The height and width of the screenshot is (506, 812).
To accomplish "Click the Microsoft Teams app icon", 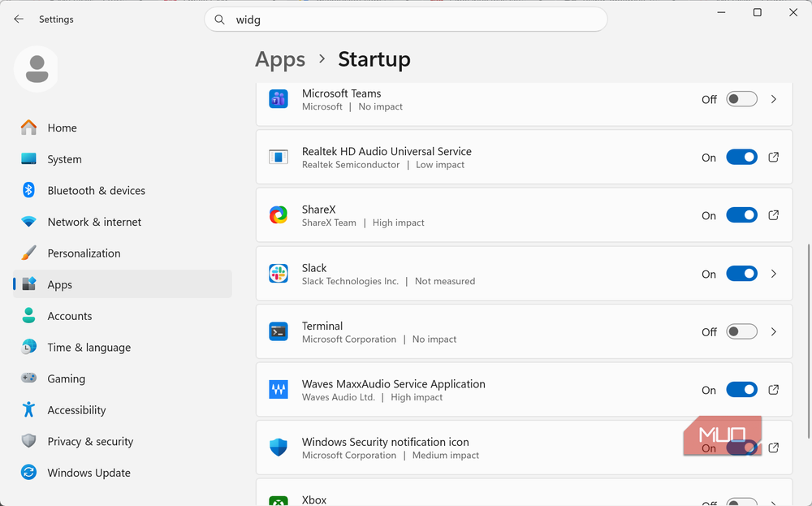I will tap(279, 99).
